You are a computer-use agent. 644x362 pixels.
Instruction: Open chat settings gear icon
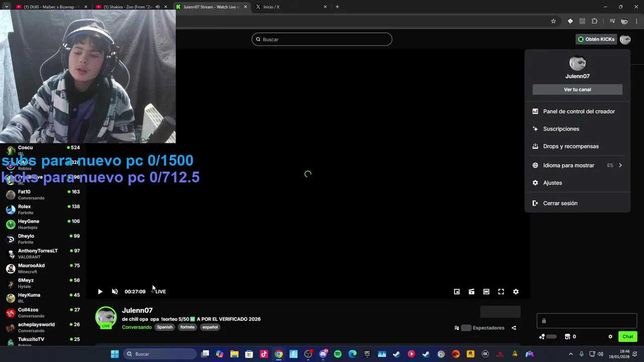click(x=610, y=337)
